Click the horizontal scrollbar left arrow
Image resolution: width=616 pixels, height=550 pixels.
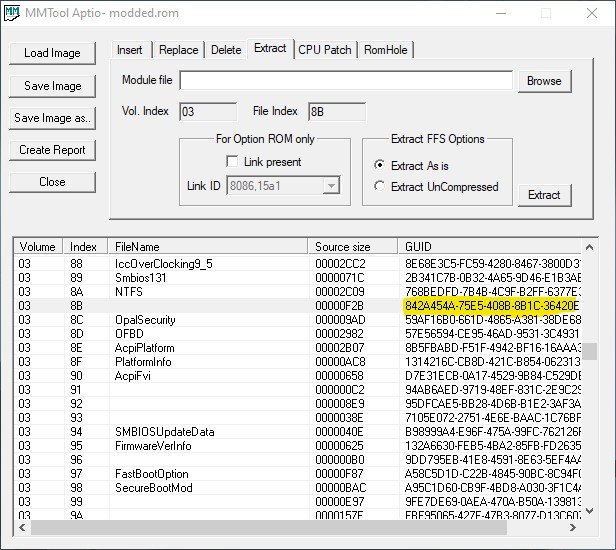pos(22,527)
